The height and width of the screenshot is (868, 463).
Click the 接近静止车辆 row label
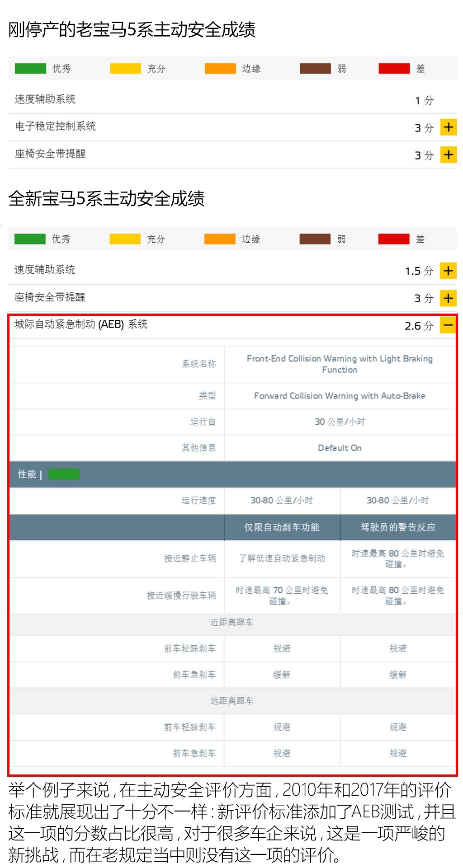(190, 559)
